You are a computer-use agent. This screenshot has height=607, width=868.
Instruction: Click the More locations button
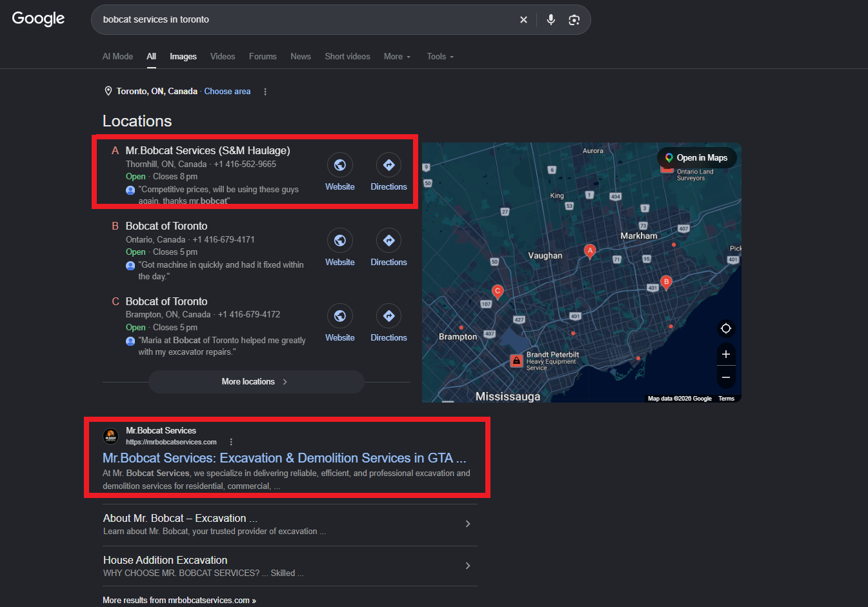256,382
